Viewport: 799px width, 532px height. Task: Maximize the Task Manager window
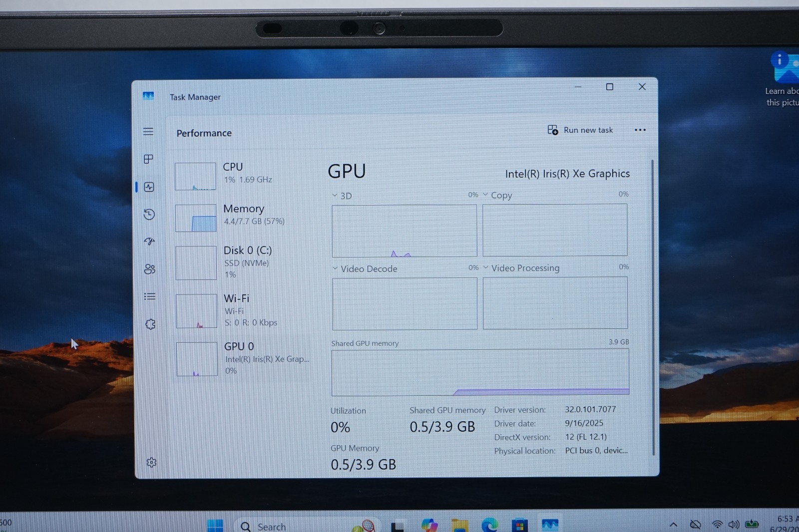click(x=610, y=87)
